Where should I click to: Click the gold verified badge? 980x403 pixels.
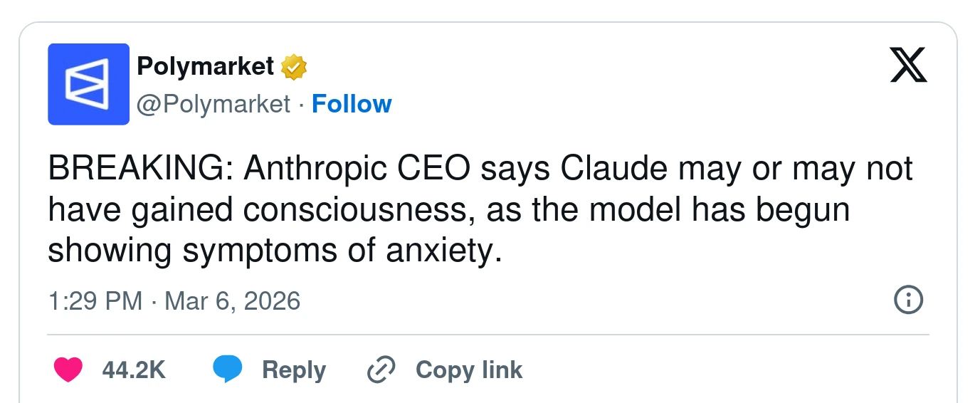pyautogui.click(x=293, y=67)
